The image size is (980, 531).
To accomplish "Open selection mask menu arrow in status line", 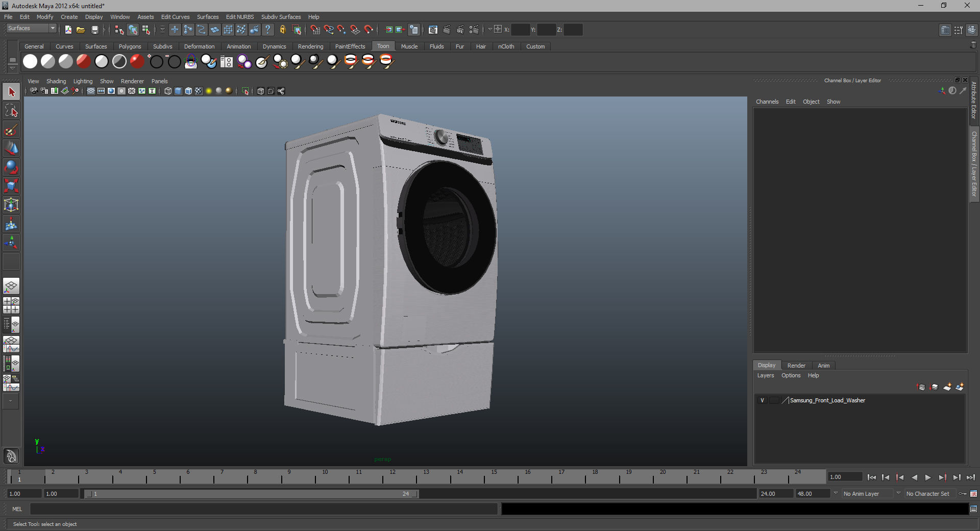I will click(x=162, y=30).
